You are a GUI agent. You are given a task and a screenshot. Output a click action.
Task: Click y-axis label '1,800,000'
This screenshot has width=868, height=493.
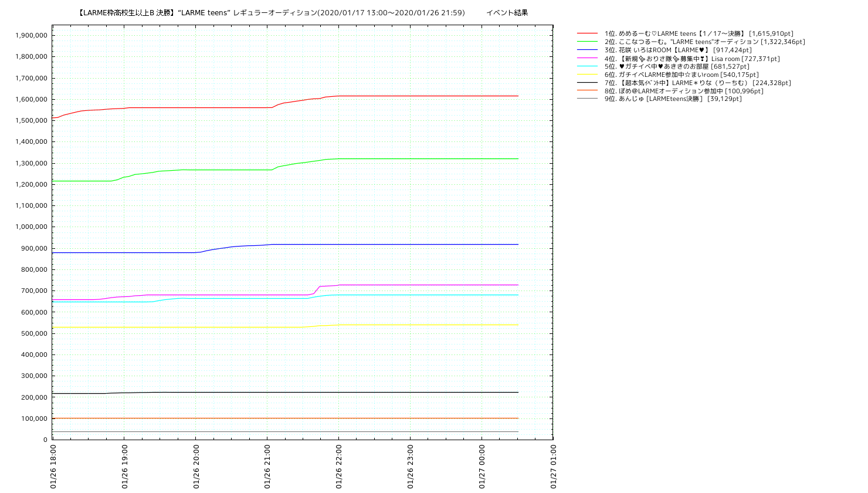click(32, 57)
